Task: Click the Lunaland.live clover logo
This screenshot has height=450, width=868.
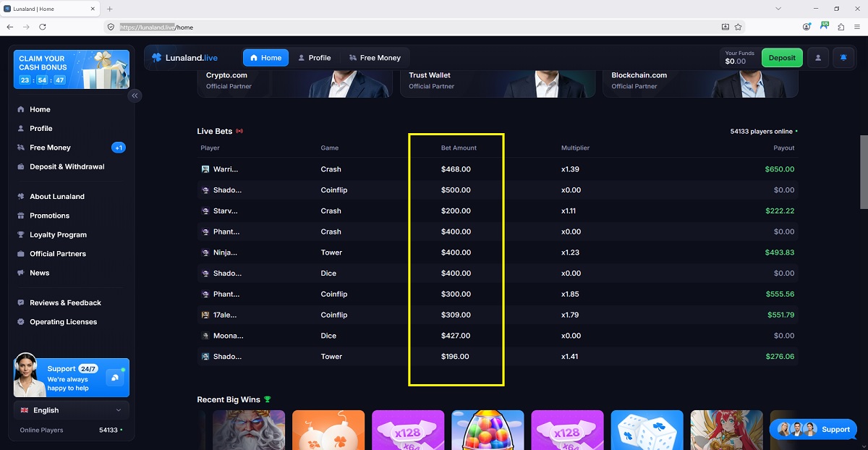Action: (156, 58)
